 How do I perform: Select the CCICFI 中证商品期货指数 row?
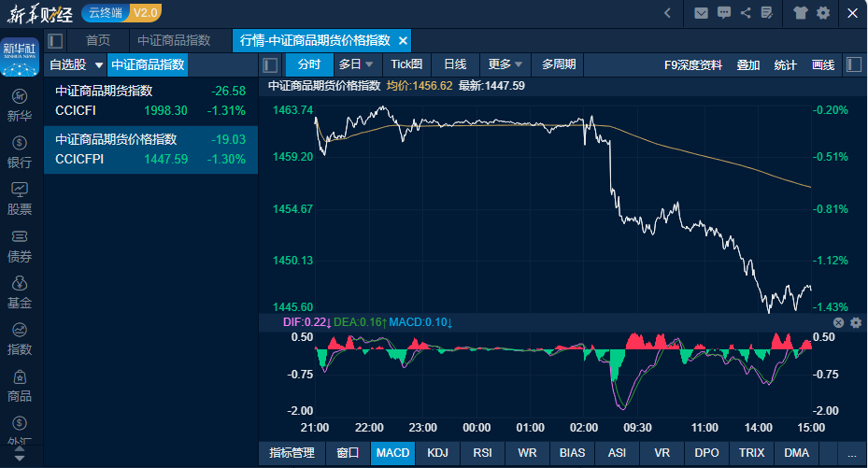[x=150, y=101]
